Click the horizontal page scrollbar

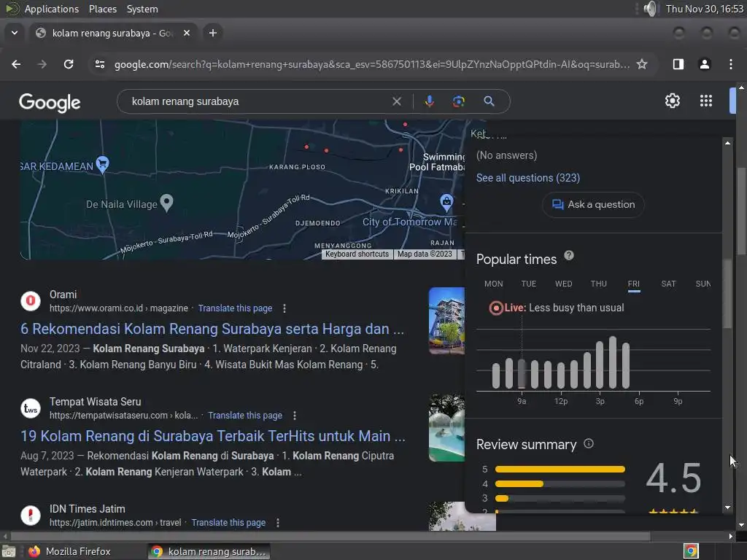coord(330,536)
